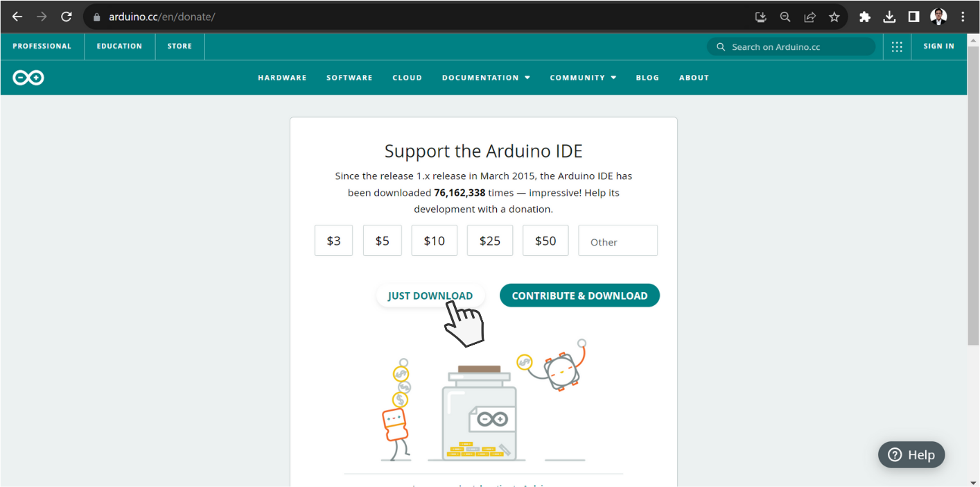Image resolution: width=980 pixels, height=487 pixels.
Task: Click the Just Download button
Action: point(430,296)
